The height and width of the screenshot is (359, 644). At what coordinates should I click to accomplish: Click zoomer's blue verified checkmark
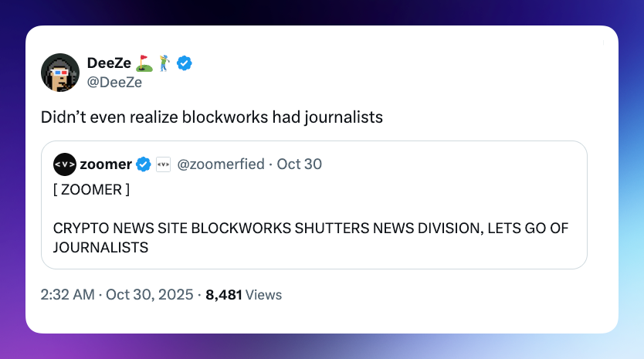tap(144, 164)
